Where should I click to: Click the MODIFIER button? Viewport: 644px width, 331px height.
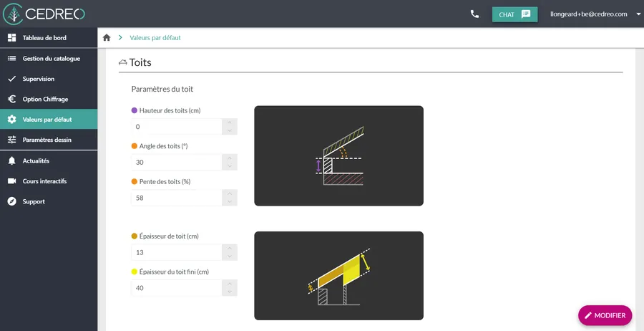click(605, 315)
